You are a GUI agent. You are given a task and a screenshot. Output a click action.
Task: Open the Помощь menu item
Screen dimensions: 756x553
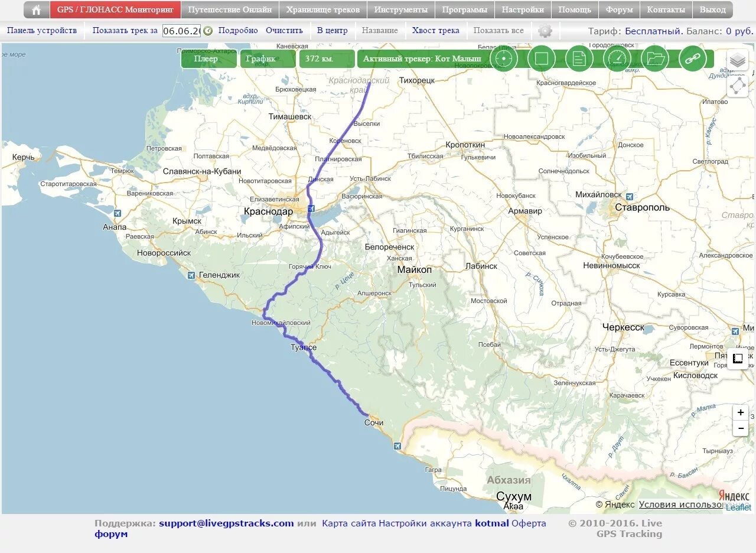(575, 9)
